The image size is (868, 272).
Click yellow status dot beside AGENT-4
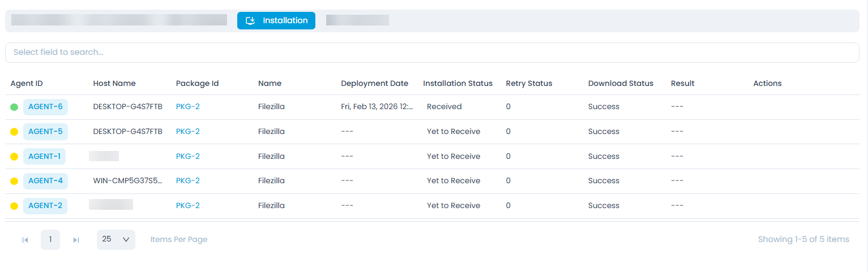pyautogui.click(x=14, y=181)
